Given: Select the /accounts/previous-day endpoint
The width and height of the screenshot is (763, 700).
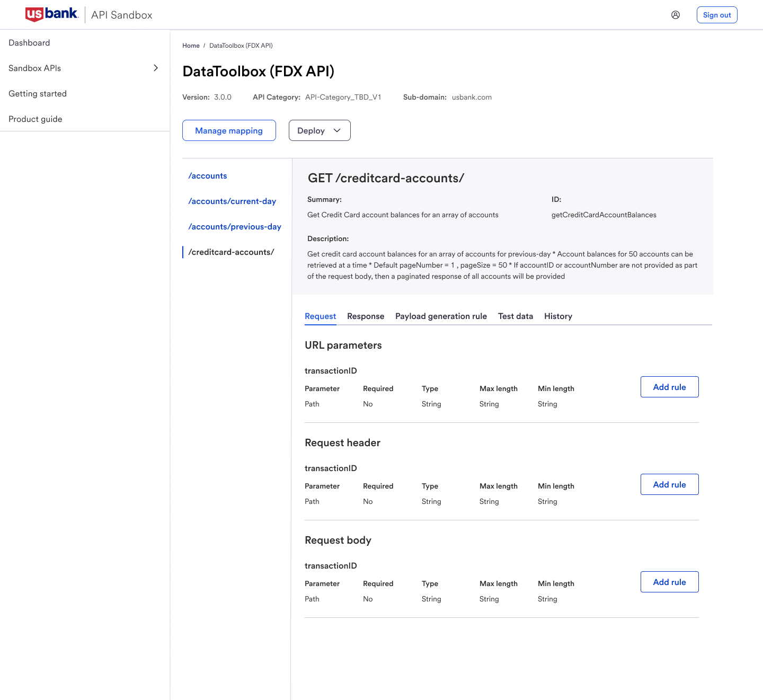Looking at the screenshot, I should point(235,227).
